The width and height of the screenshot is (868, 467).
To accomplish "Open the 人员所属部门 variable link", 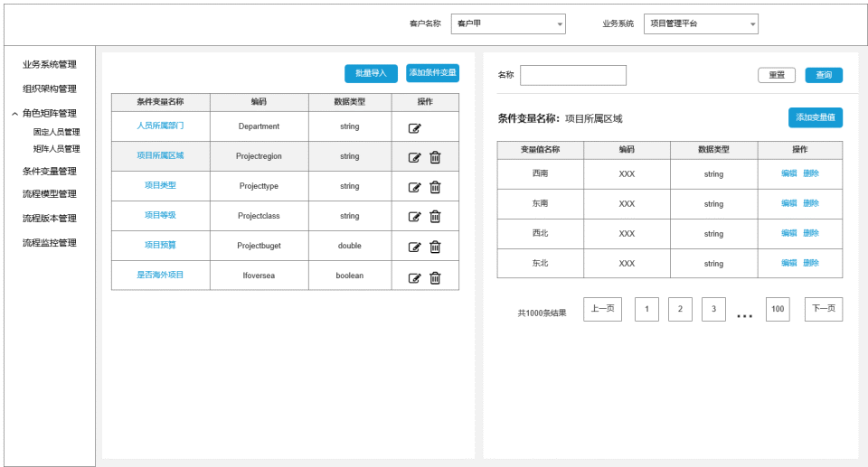I will pos(161,126).
